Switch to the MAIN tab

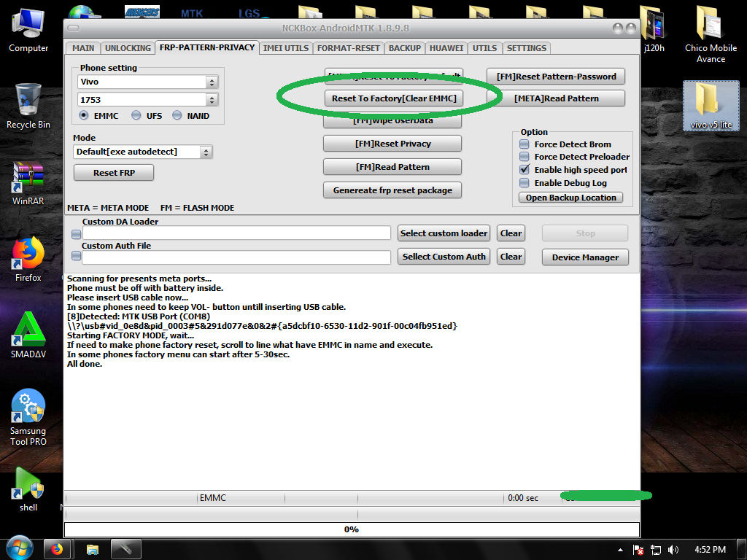[x=83, y=48]
